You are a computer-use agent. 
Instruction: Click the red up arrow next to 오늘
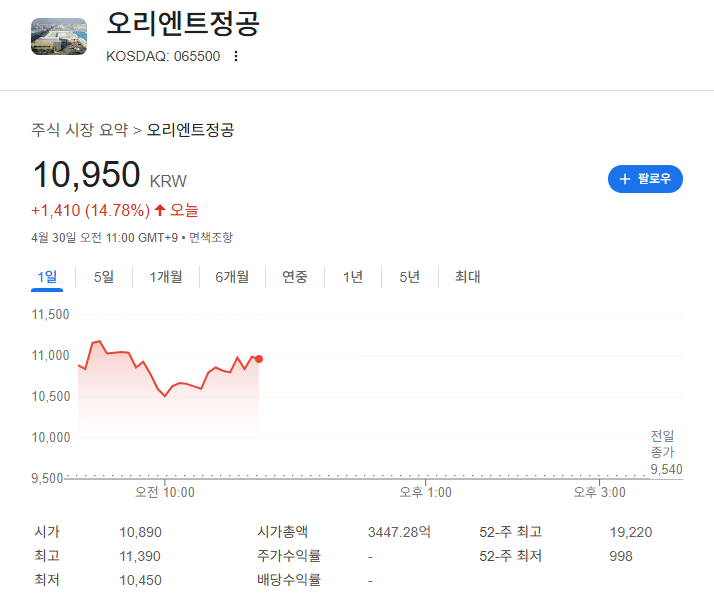point(159,210)
